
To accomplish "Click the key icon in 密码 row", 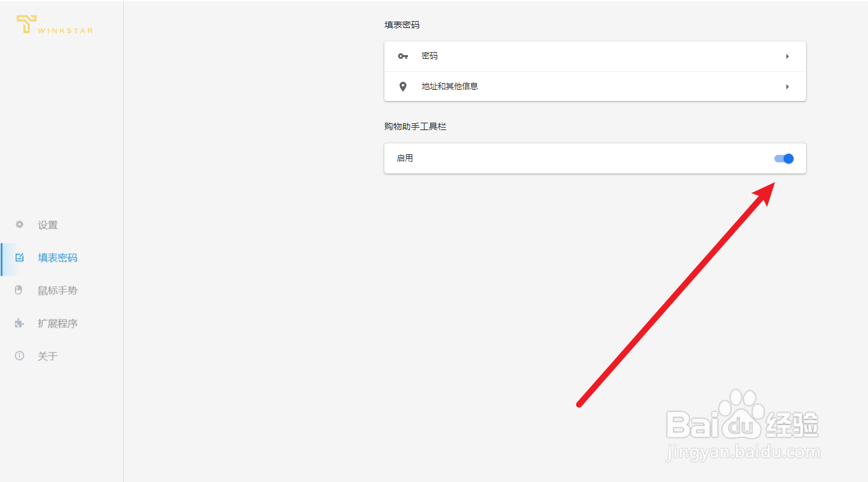I will pyautogui.click(x=403, y=56).
